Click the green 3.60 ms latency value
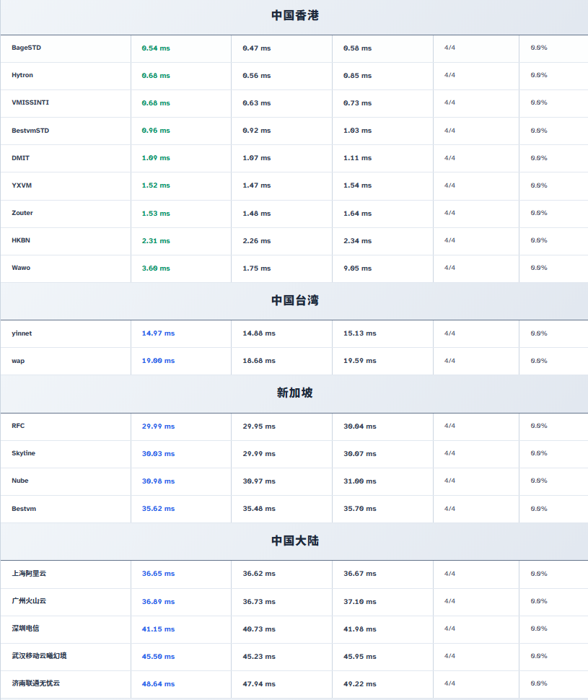 [x=156, y=268]
